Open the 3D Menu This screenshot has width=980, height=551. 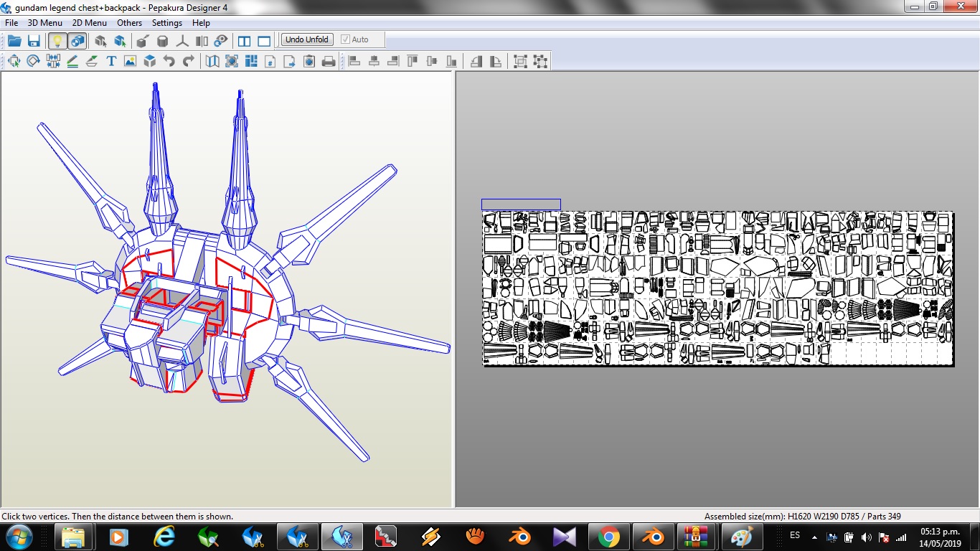pyautogui.click(x=45, y=23)
